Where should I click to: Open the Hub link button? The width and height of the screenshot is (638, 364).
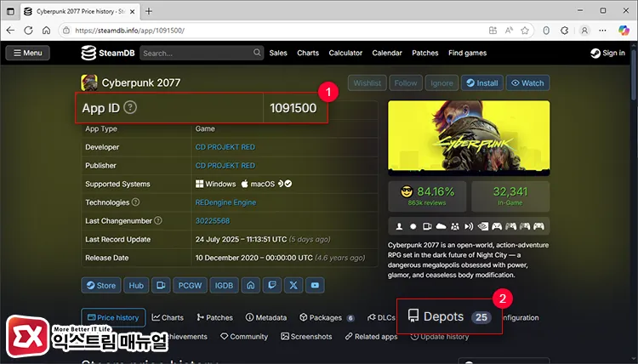[136, 286]
